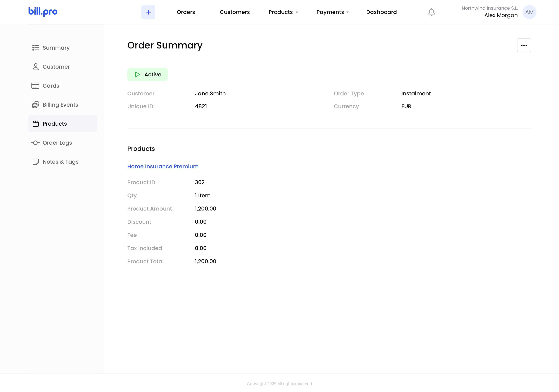Image resolution: width=559 pixels, height=392 pixels.
Task: Click the Notes & Tags note icon
Action: click(36, 162)
